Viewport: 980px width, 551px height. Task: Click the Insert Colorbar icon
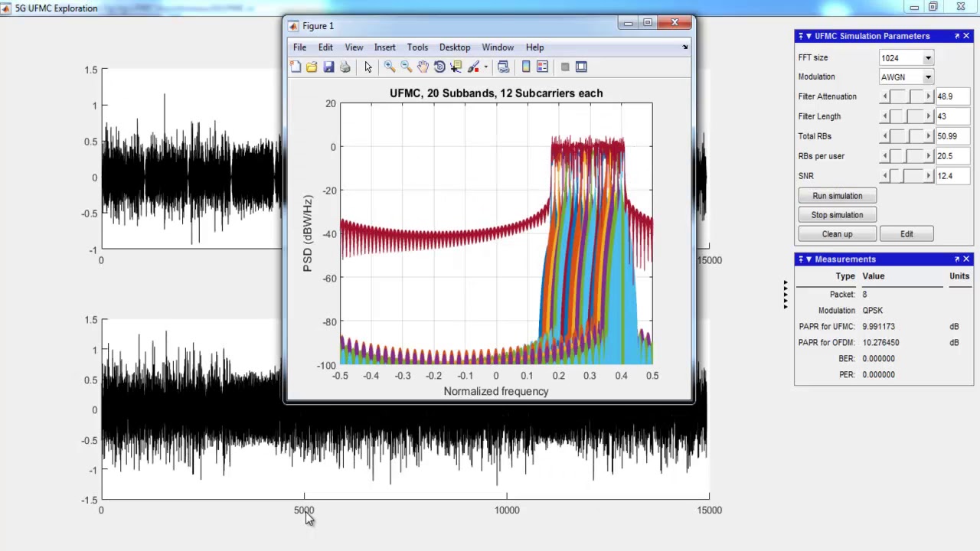coord(526,67)
